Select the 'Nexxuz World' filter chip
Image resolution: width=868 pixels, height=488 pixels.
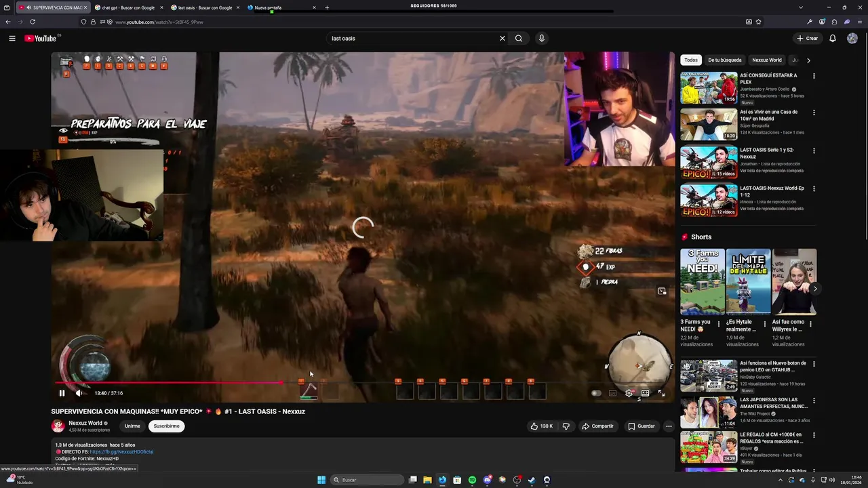coord(767,60)
